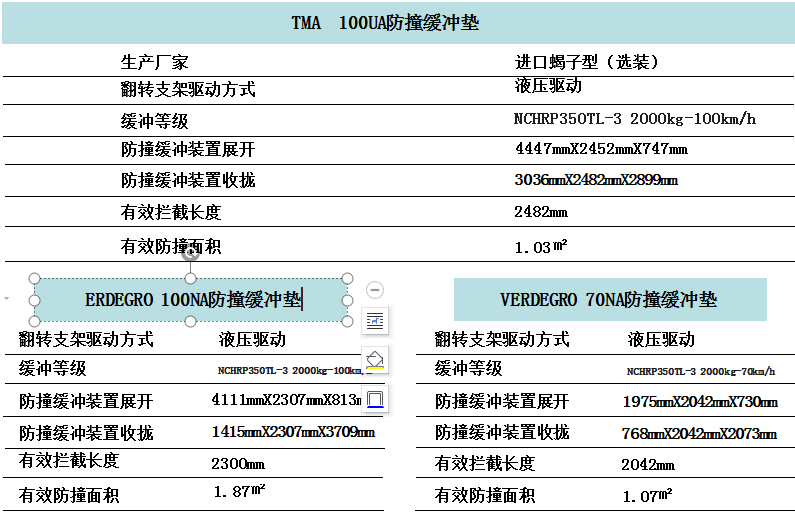Click inside the 'ERDEGRO 100NA防撞缓冲垫' text box
The height and width of the screenshot is (518, 795).
pos(193,300)
